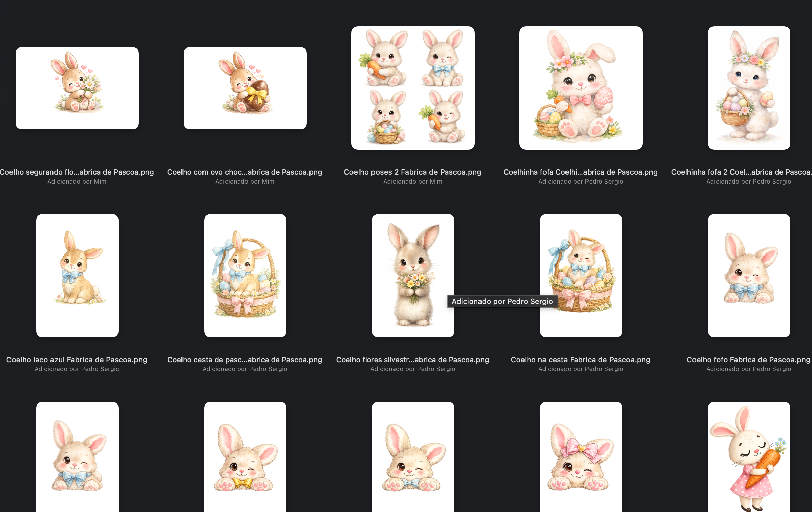The image size is (812, 512).
Task: Select the bunny with pink polka-dot bow
Action: point(581,457)
